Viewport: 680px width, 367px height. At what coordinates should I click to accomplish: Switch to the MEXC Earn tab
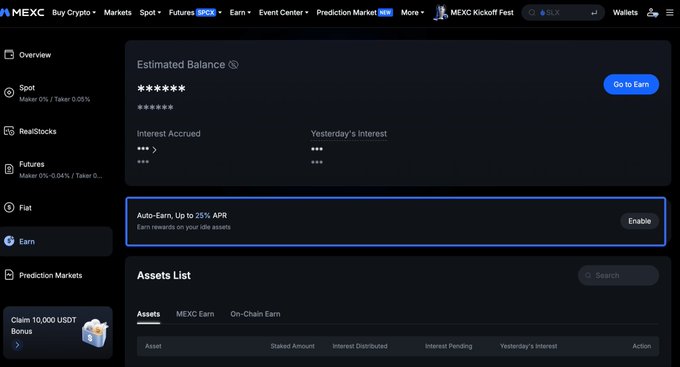pos(195,314)
